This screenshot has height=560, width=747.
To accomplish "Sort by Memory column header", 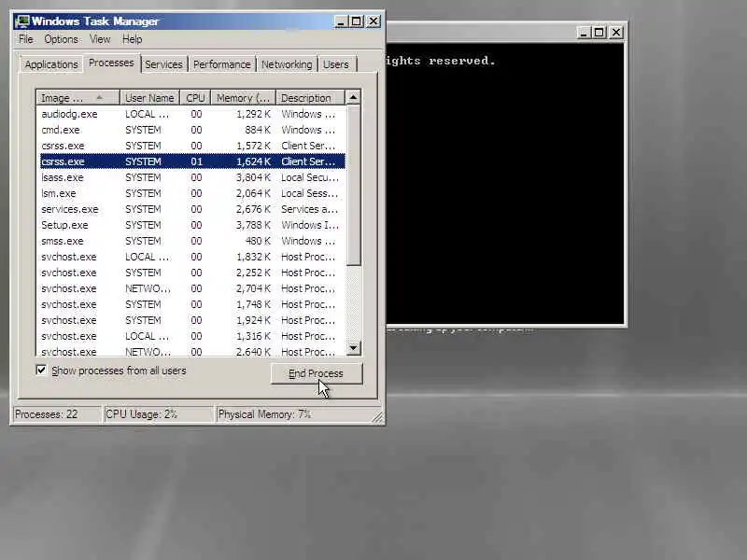I will click(243, 98).
